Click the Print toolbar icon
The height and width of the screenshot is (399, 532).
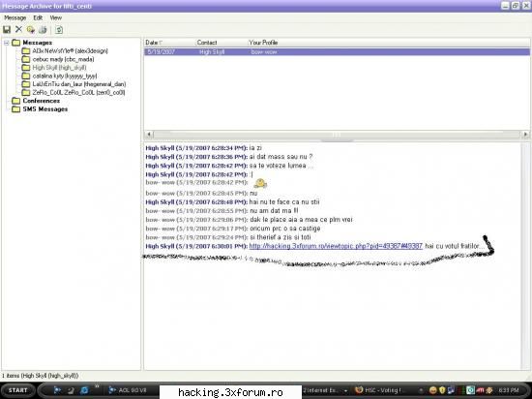(43, 30)
